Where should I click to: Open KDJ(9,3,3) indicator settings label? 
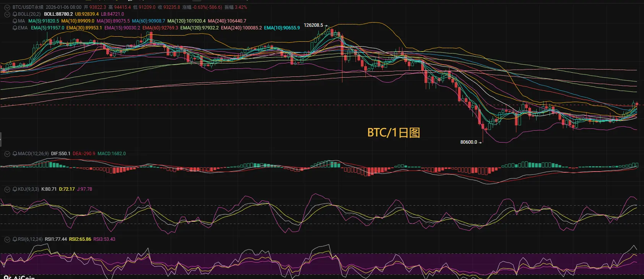point(28,189)
